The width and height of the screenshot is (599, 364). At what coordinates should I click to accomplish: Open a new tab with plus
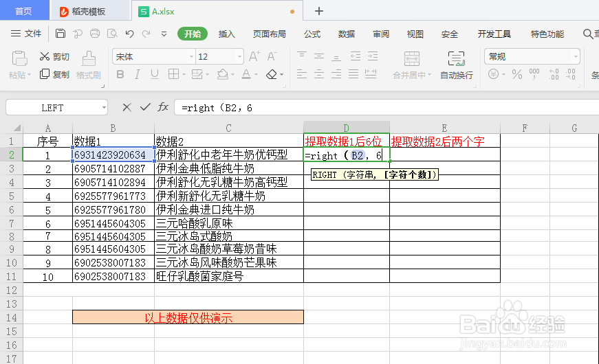point(319,11)
